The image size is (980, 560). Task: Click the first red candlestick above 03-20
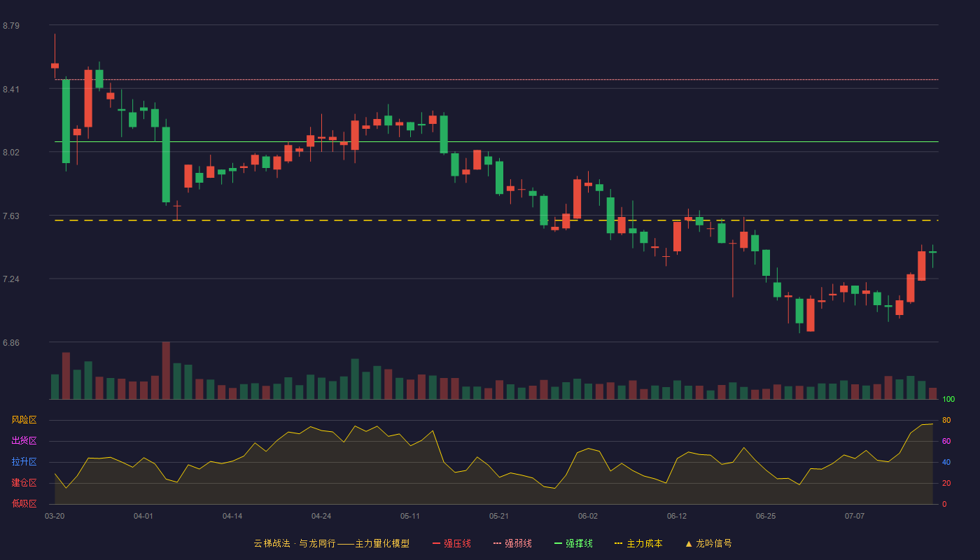click(x=55, y=65)
